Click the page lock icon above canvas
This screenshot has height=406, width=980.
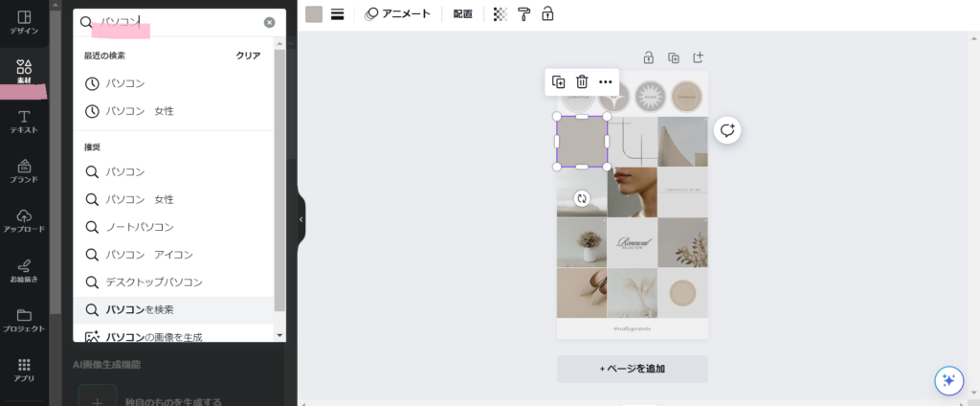649,57
